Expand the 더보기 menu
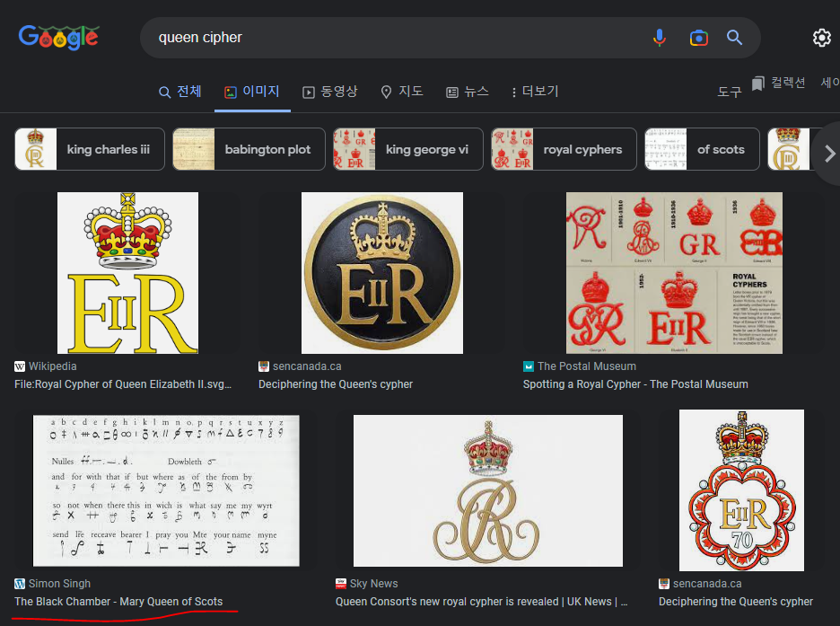Viewport: 840px width, 626px height. (535, 92)
